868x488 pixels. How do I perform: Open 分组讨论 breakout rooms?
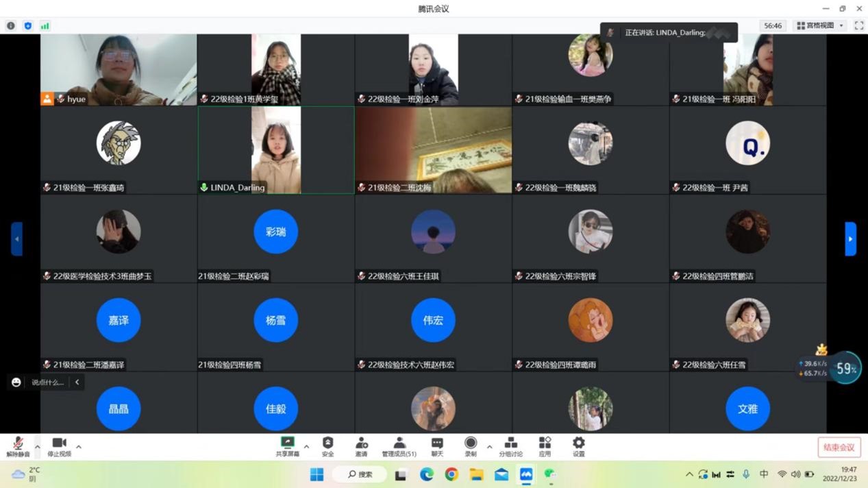pyautogui.click(x=510, y=446)
